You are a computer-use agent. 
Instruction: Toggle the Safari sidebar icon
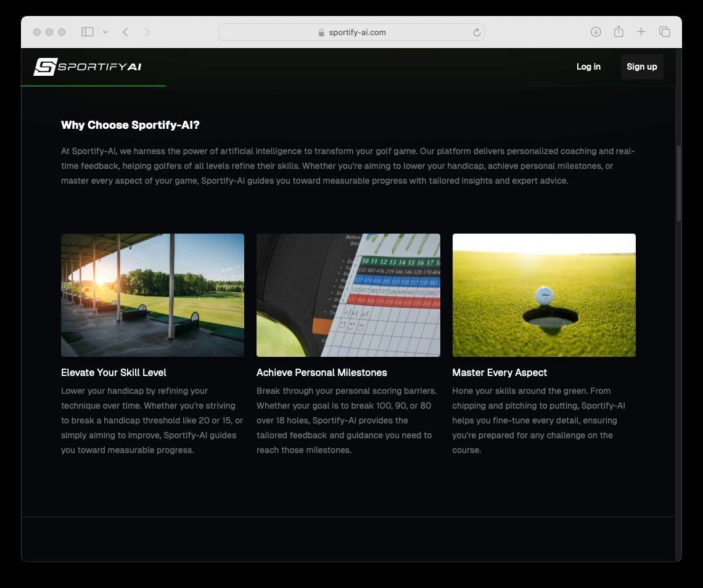pyautogui.click(x=87, y=32)
